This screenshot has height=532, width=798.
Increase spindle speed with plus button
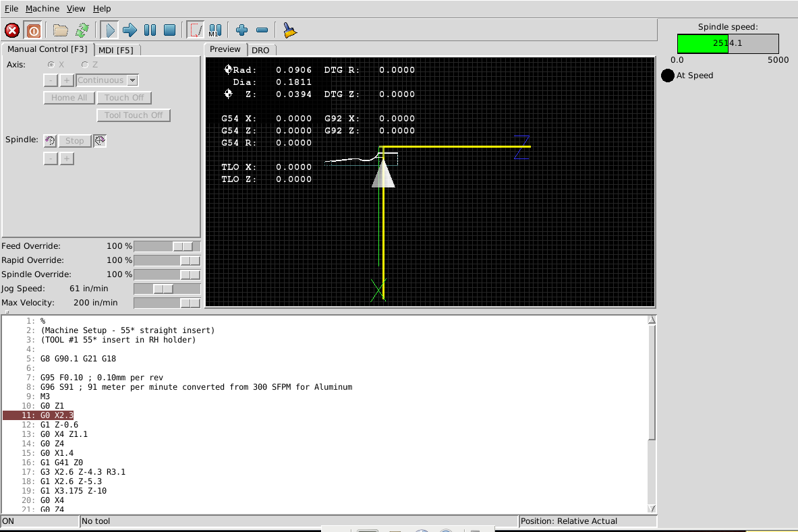(67, 158)
